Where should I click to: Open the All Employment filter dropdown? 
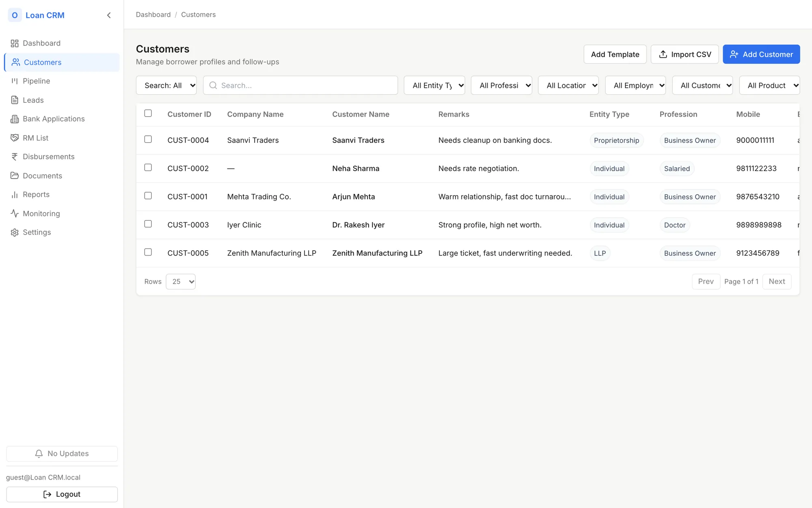(635, 85)
